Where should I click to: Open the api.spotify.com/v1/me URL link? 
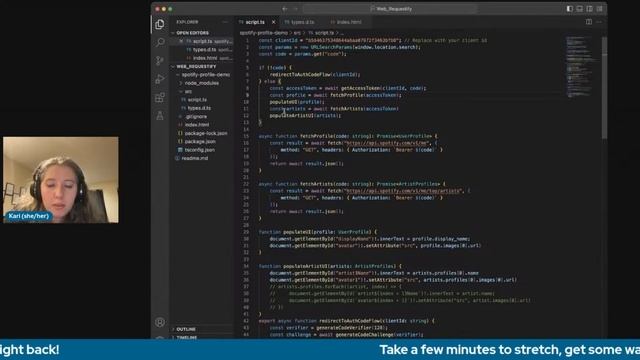(x=387, y=143)
